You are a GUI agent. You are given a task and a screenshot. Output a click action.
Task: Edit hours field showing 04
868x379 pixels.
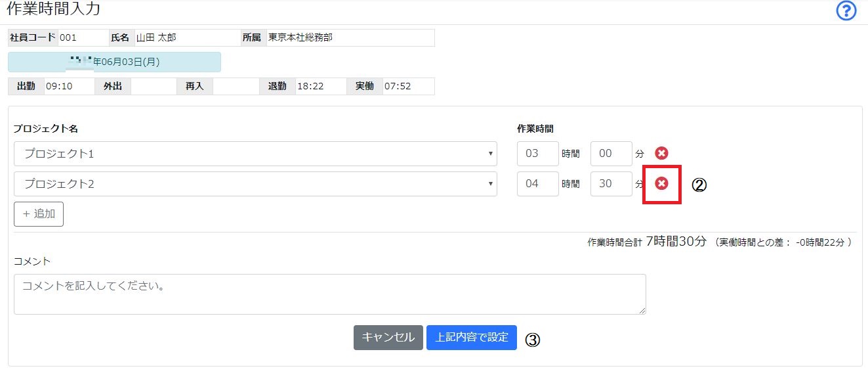point(538,184)
